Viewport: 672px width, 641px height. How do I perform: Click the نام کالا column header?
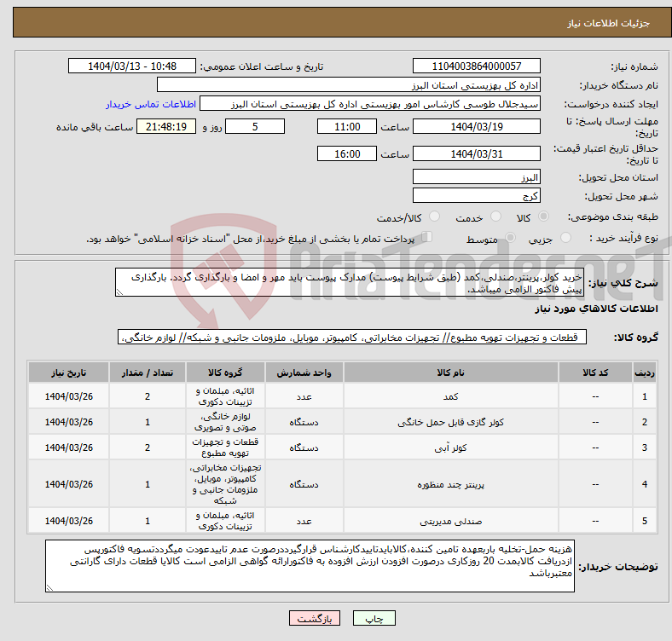click(451, 372)
